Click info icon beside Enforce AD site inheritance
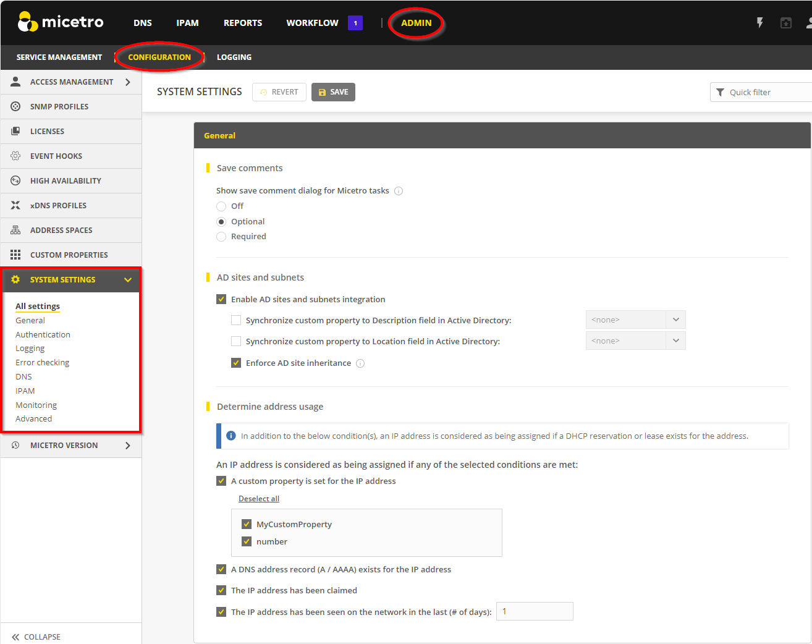This screenshot has width=812, height=644. (360, 363)
